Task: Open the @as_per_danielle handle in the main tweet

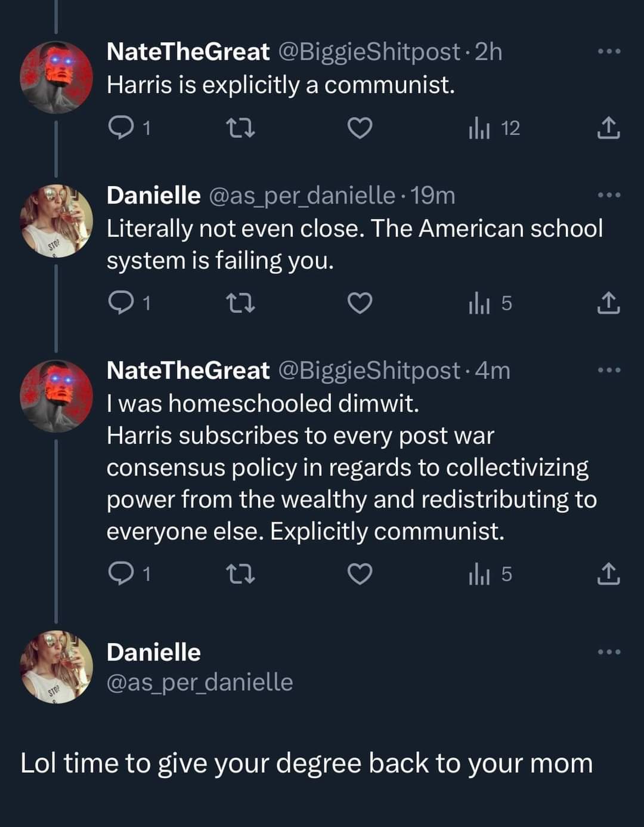Action: (x=200, y=682)
